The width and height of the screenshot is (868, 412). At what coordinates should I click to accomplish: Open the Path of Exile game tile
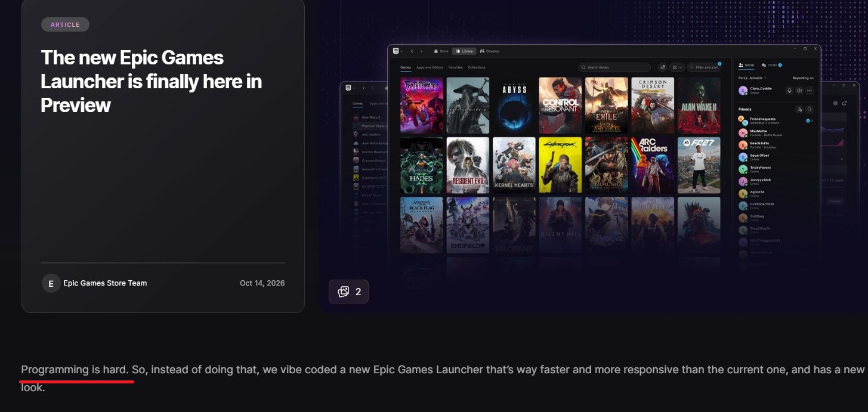[x=607, y=105]
